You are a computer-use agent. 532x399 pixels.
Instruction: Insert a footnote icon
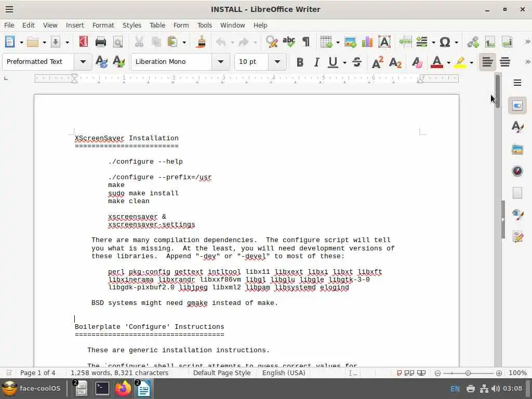[x=490, y=42]
